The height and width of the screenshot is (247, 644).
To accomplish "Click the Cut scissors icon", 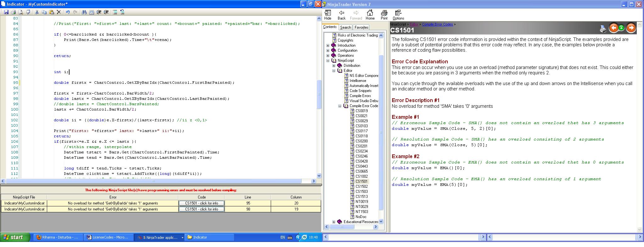I will 36,12.
